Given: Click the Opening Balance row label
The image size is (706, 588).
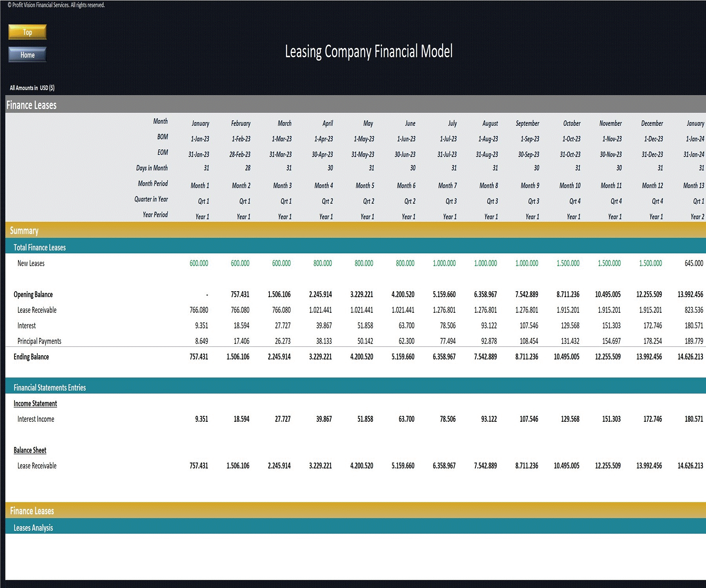Looking at the screenshot, I should [33, 294].
